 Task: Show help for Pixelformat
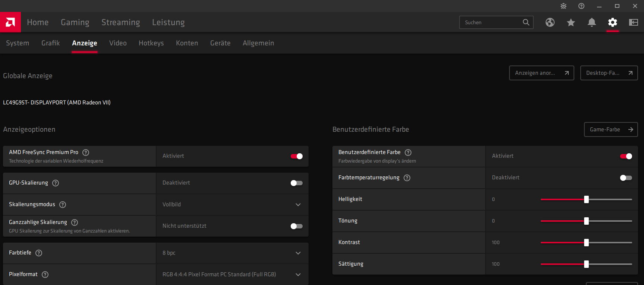45,274
